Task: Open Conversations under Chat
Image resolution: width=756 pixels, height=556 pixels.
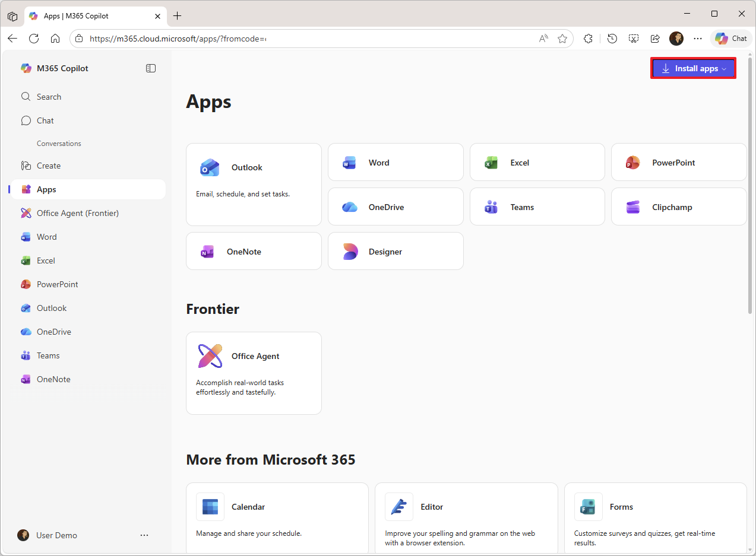Action: pyautogui.click(x=59, y=143)
